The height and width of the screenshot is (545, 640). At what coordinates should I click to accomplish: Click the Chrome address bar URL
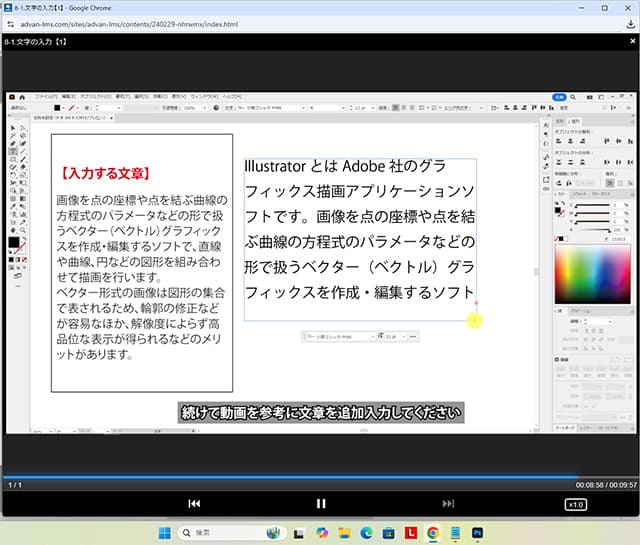pyautogui.click(x=129, y=24)
